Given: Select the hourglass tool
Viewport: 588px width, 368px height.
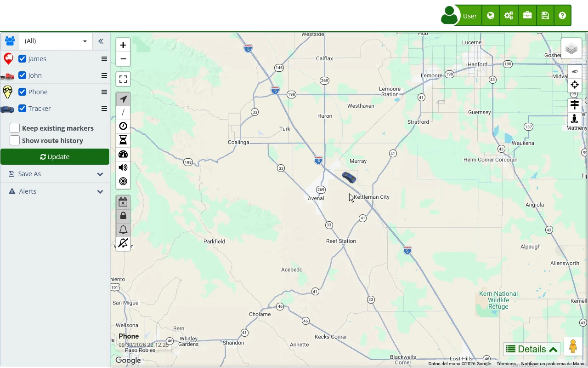Looking at the screenshot, I should click(x=123, y=140).
